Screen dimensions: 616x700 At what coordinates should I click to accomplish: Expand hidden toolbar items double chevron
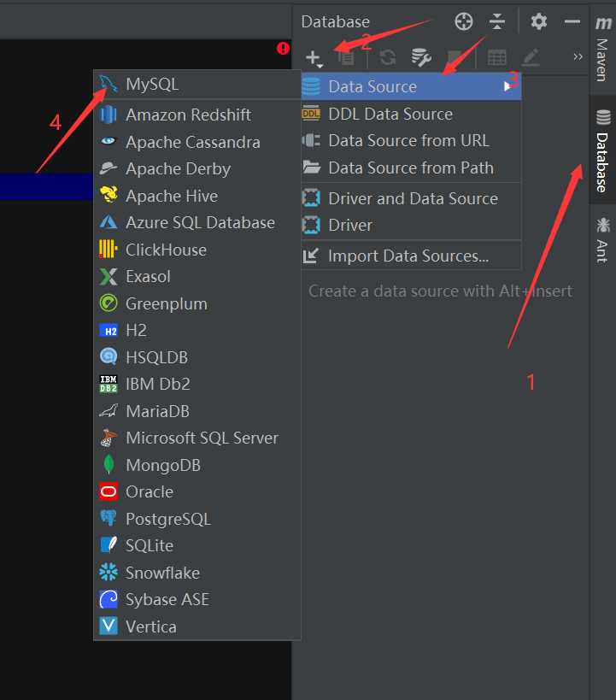click(578, 56)
